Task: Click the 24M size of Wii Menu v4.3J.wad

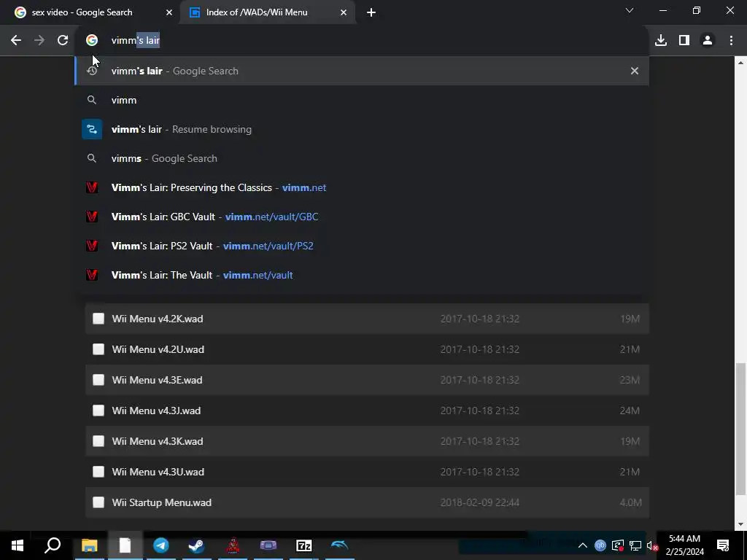Action: 630,411
